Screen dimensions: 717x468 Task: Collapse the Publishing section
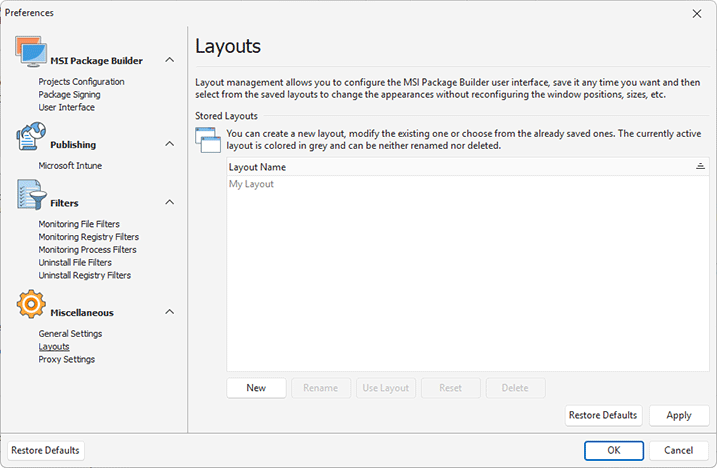169,145
